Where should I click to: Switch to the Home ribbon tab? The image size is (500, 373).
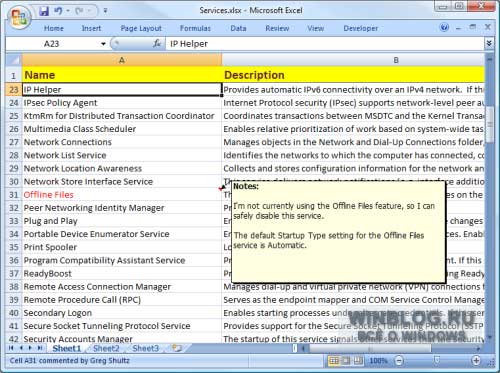point(54,28)
